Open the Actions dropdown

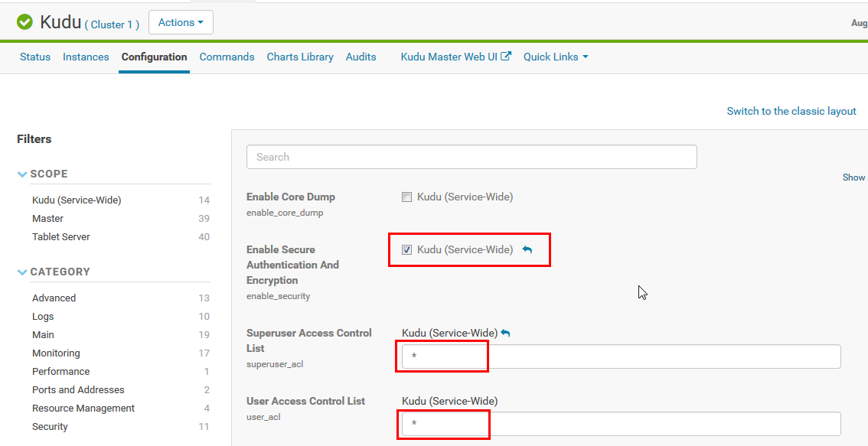pos(181,22)
